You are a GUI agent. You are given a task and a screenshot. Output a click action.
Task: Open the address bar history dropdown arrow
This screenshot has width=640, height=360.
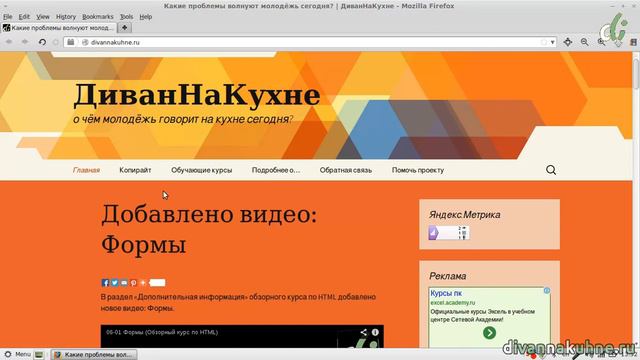click(552, 42)
